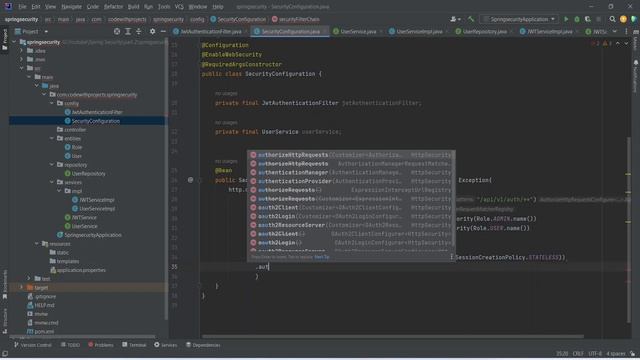Open Version Control tool window
This screenshot has width=640, height=360.
tap(33, 345)
